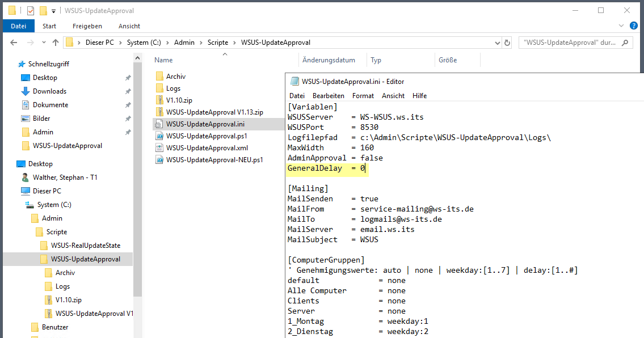Select Desktop root node in tree

click(40, 164)
